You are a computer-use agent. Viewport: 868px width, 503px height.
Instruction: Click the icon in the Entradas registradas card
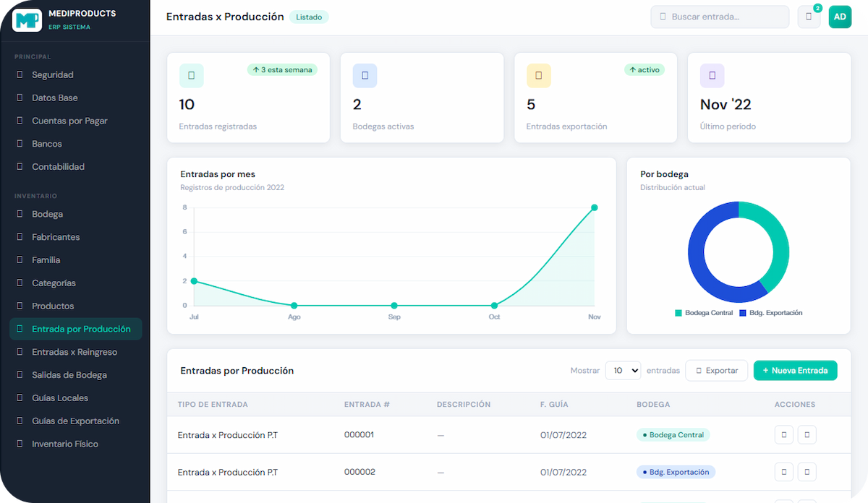tap(192, 76)
